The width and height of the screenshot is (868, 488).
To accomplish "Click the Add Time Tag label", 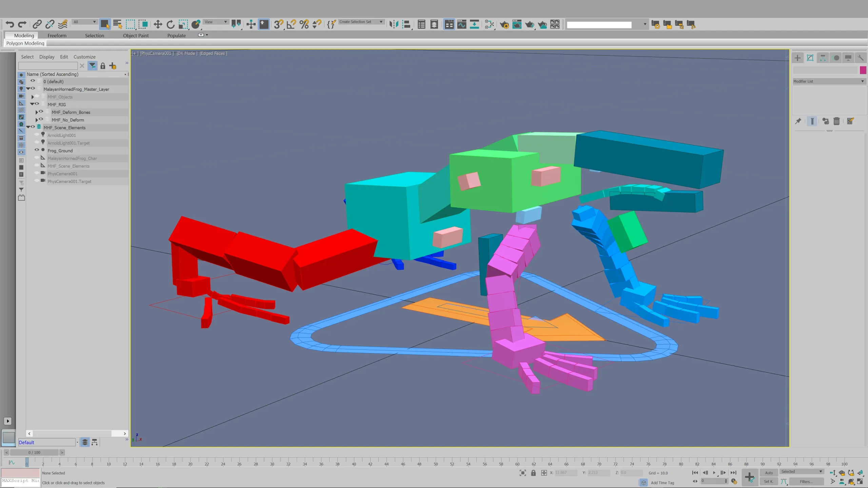I will (663, 483).
